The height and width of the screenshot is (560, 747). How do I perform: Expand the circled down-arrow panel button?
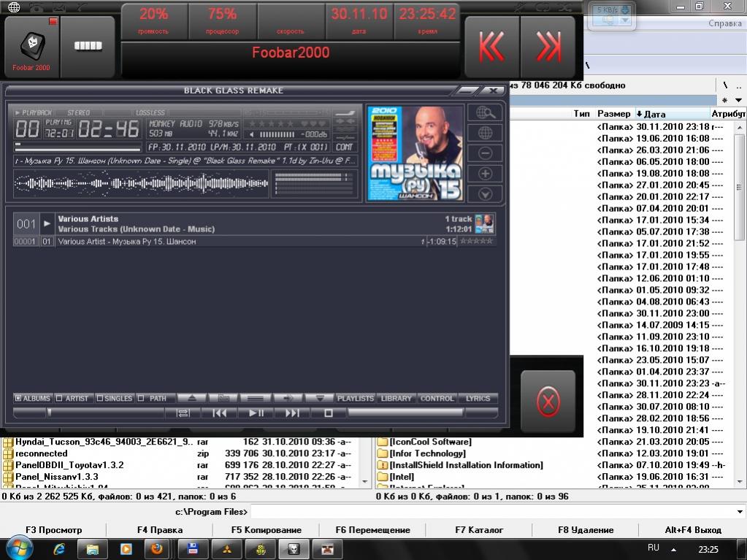[486, 194]
